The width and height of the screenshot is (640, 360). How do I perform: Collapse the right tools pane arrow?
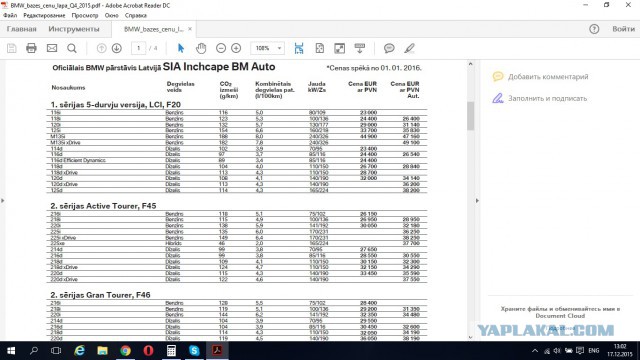(x=477, y=200)
